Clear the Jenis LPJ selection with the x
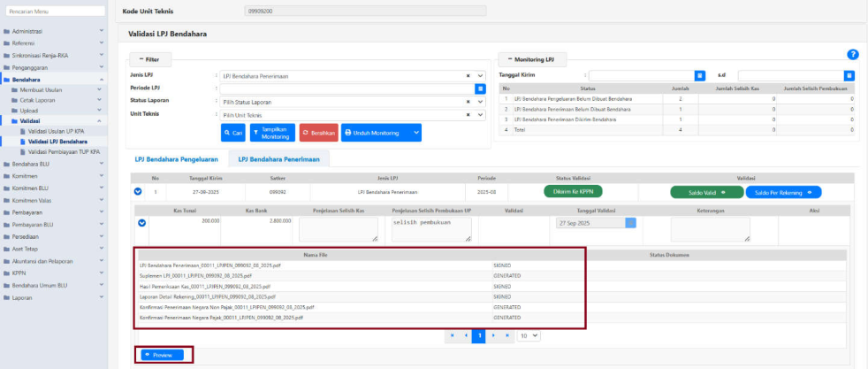The width and height of the screenshot is (868, 369). 468,76
